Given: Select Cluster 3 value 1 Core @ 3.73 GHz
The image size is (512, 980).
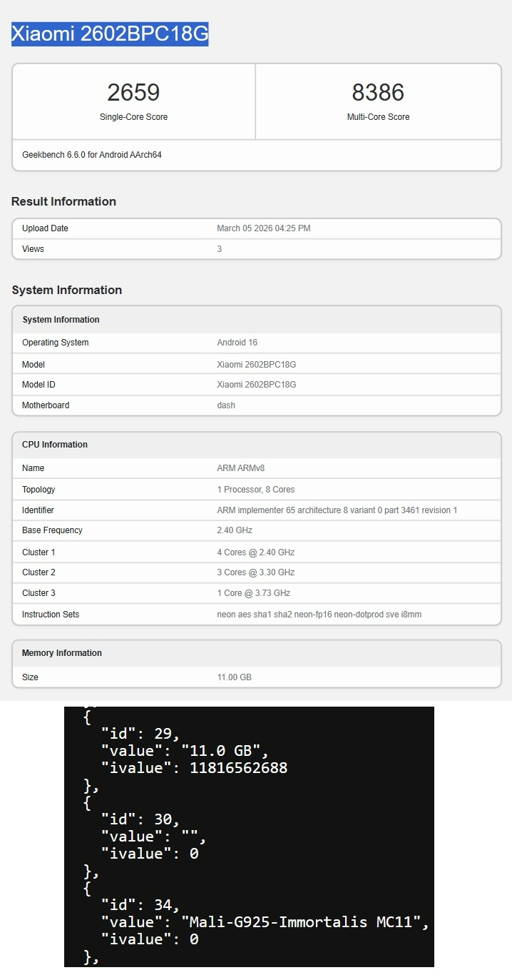Looking at the screenshot, I should tap(253, 593).
